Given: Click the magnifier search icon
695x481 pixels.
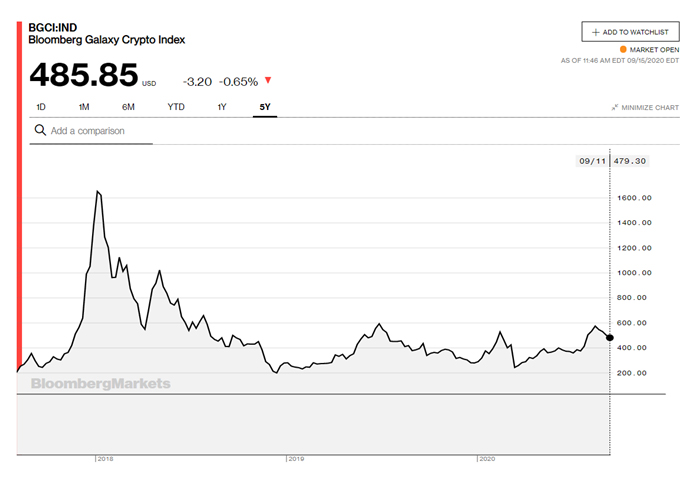Looking at the screenshot, I should coord(40,130).
